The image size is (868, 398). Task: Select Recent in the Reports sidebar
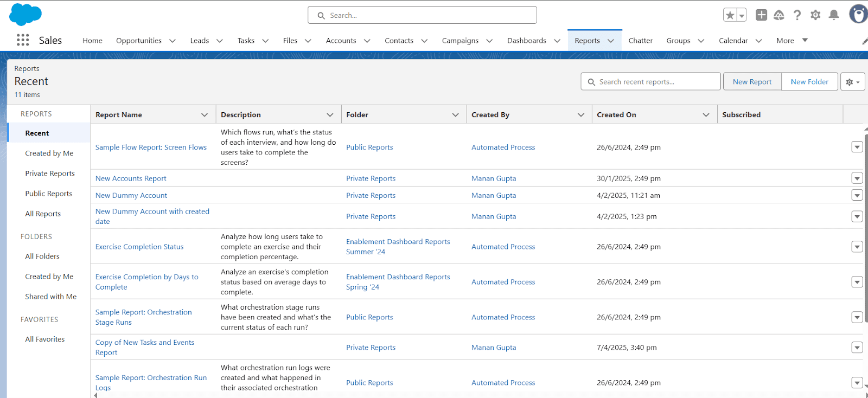pyautogui.click(x=49, y=133)
